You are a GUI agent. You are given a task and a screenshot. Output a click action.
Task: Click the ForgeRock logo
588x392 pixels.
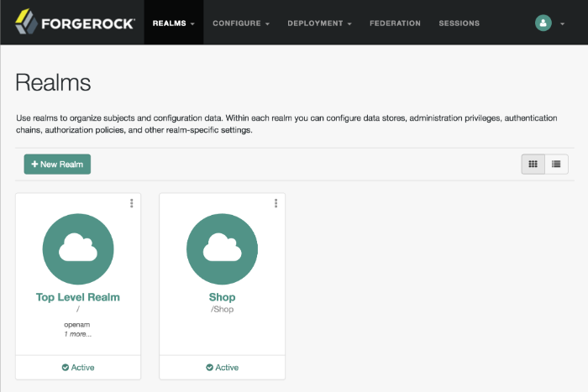[x=75, y=22]
